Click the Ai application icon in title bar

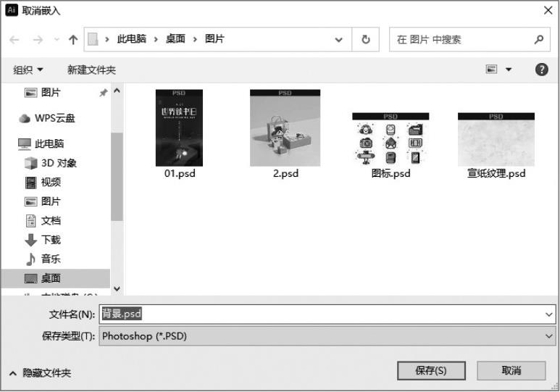pos(12,10)
